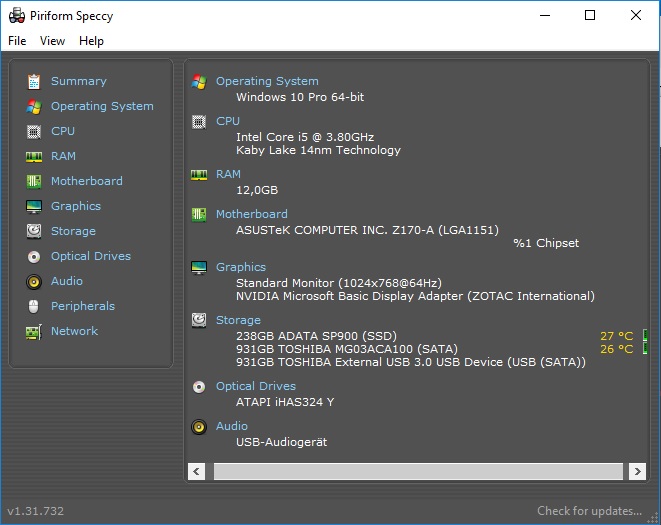The width and height of the screenshot is (661, 525).
Task: Click CPU heading link in summary
Action: (x=228, y=121)
